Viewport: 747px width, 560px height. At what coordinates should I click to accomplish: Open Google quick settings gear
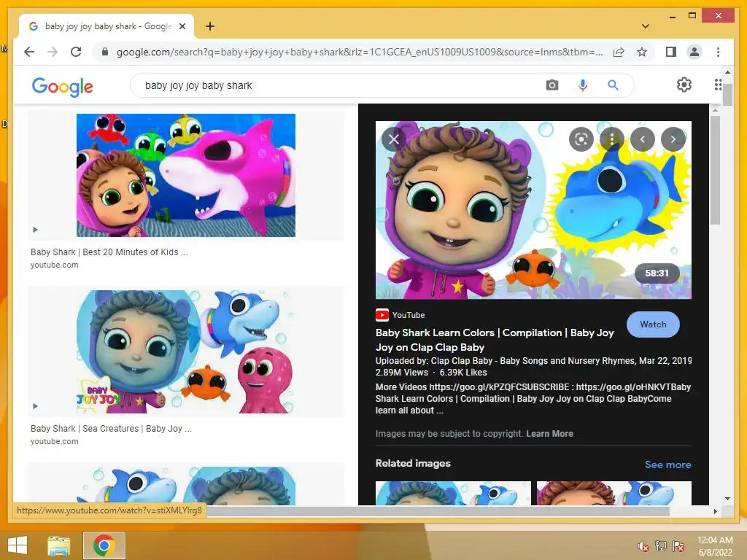click(x=684, y=85)
